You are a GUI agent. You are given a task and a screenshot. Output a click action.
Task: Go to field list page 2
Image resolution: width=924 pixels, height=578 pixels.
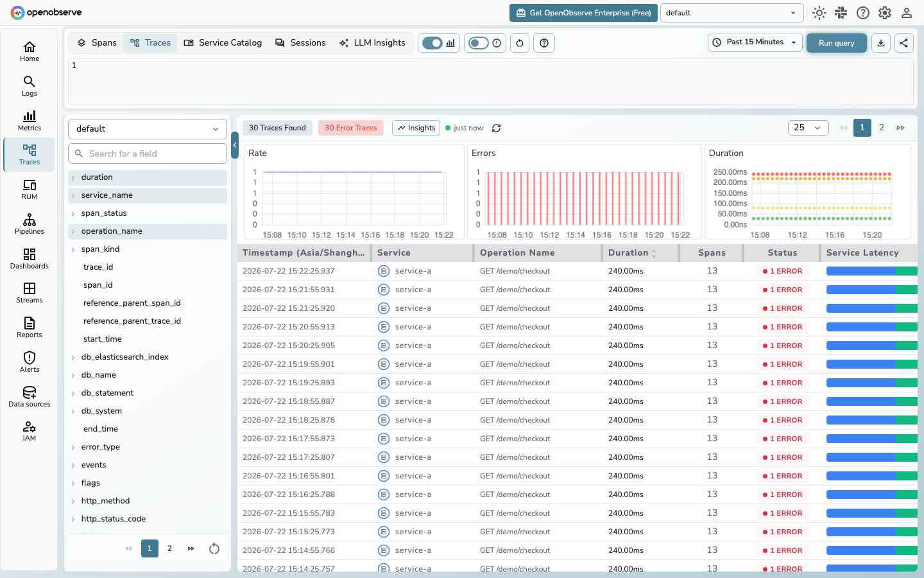point(169,548)
